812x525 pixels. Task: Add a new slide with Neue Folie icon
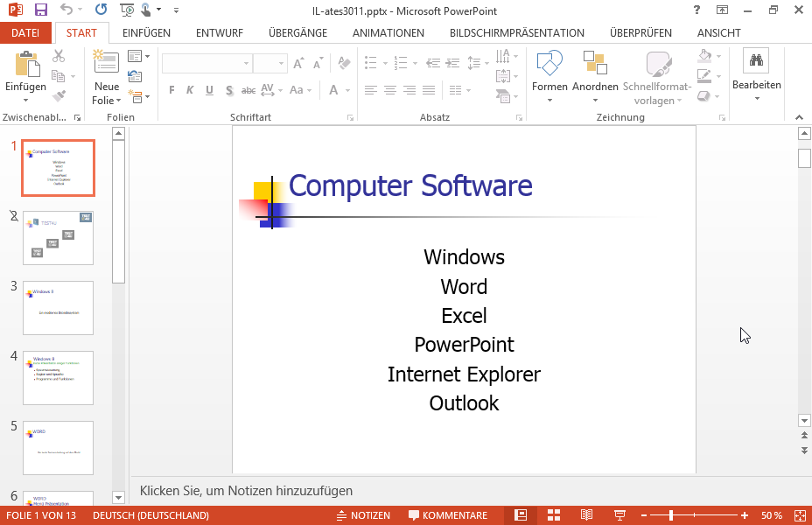106,62
